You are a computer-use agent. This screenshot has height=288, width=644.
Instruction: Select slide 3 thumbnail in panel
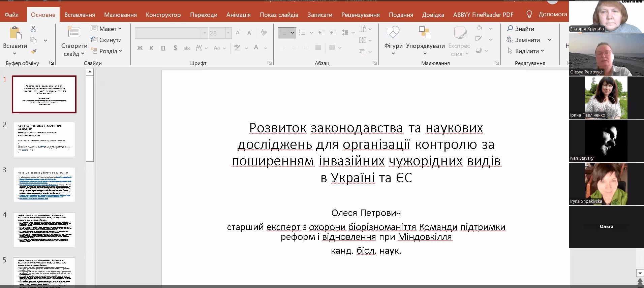pyautogui.click(x=44, y=184)
